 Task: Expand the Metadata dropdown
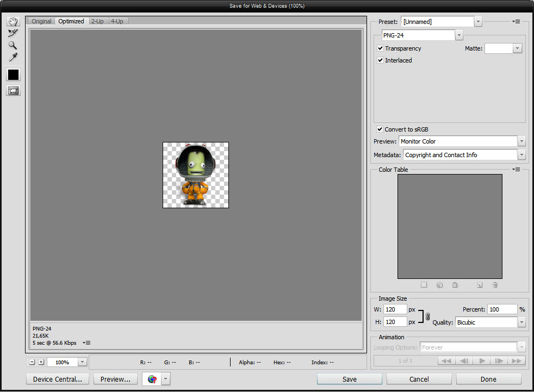tap(521, 155)
